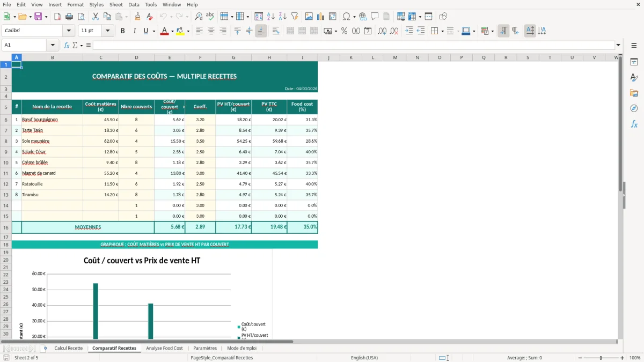Switch to the Calcul Recette sheet tab
The image size is (644, 362).
[x=68, y=348]
